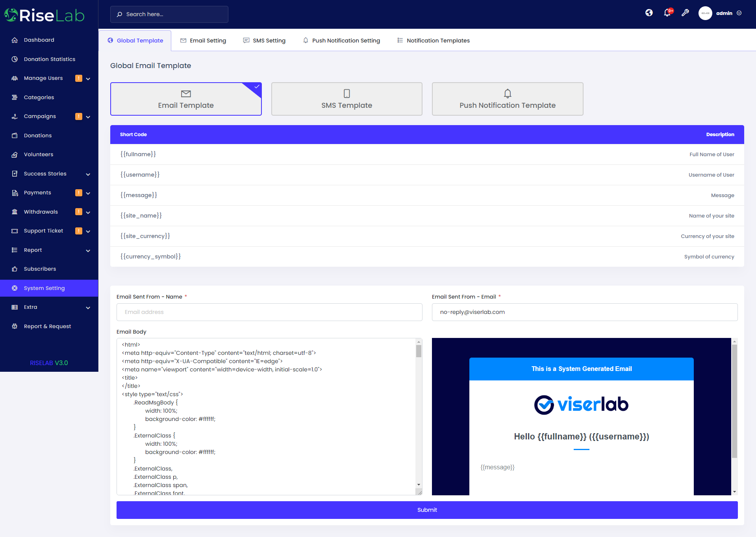Click the globe icon in top bar
The image size is (756, 537).
649,13
